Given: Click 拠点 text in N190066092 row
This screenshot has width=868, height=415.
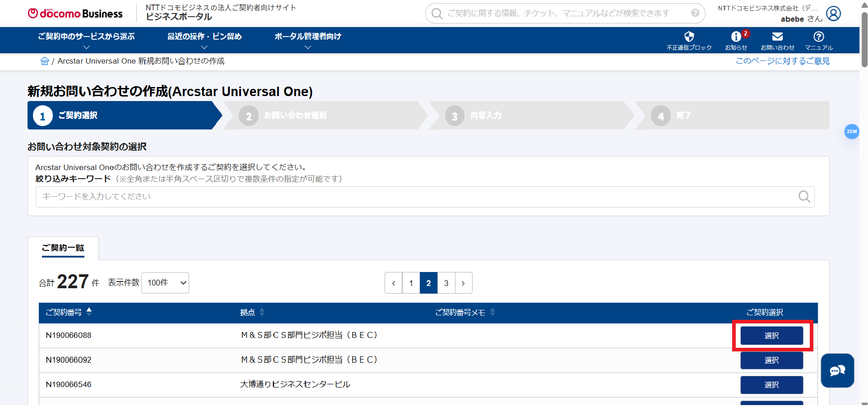Looking at the screenshot, I should coord(309,360).
